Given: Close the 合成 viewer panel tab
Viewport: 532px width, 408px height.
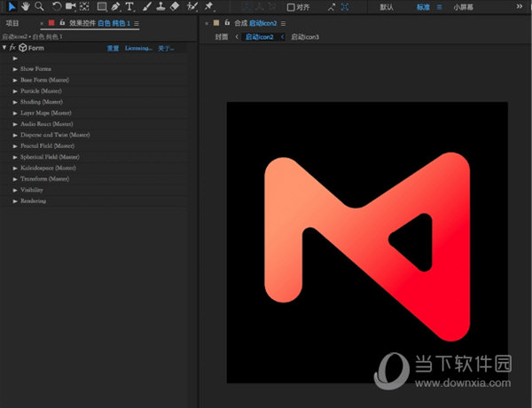Looking at the screenshot, I should point(207,23).
